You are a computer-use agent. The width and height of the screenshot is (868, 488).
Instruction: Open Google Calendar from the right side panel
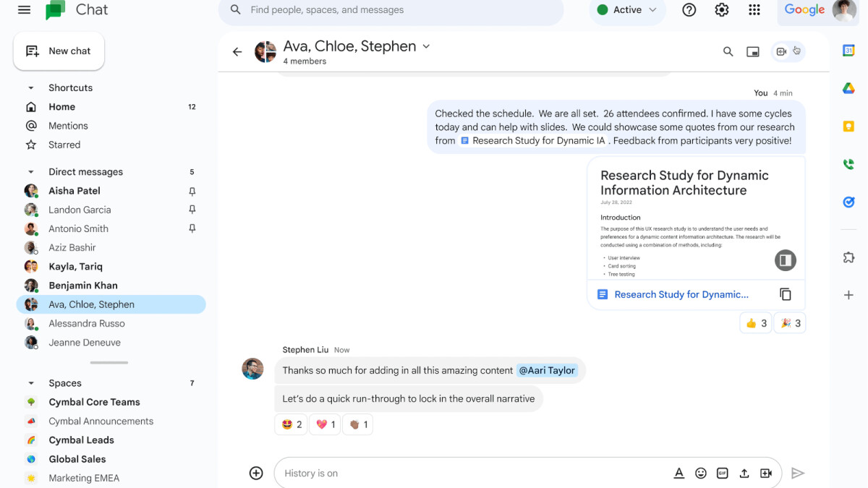click(x=848, y=51)
